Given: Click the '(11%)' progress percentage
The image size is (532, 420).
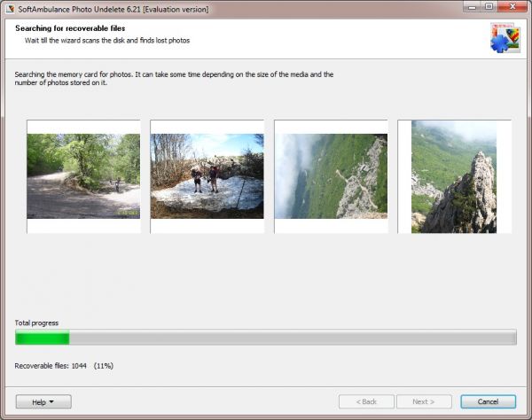Looking at the screenshot, I should coord(104,366).
